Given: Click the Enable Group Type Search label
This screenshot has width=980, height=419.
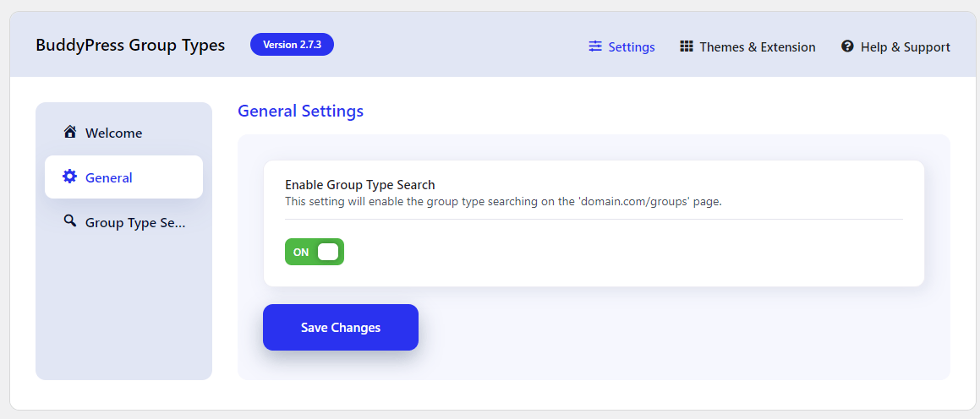Looking at the screenshot, I should click(359, 185).
